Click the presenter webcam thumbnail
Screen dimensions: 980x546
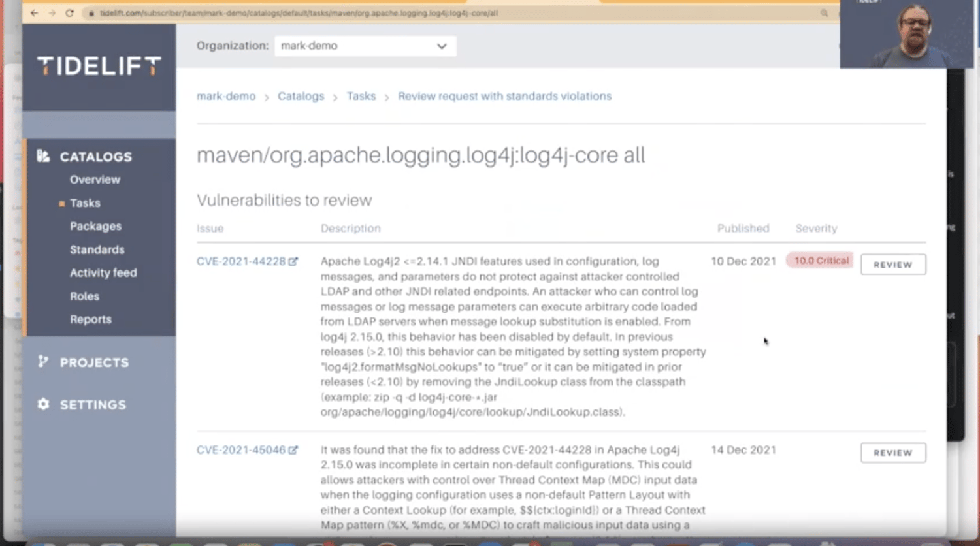point(906,33)
